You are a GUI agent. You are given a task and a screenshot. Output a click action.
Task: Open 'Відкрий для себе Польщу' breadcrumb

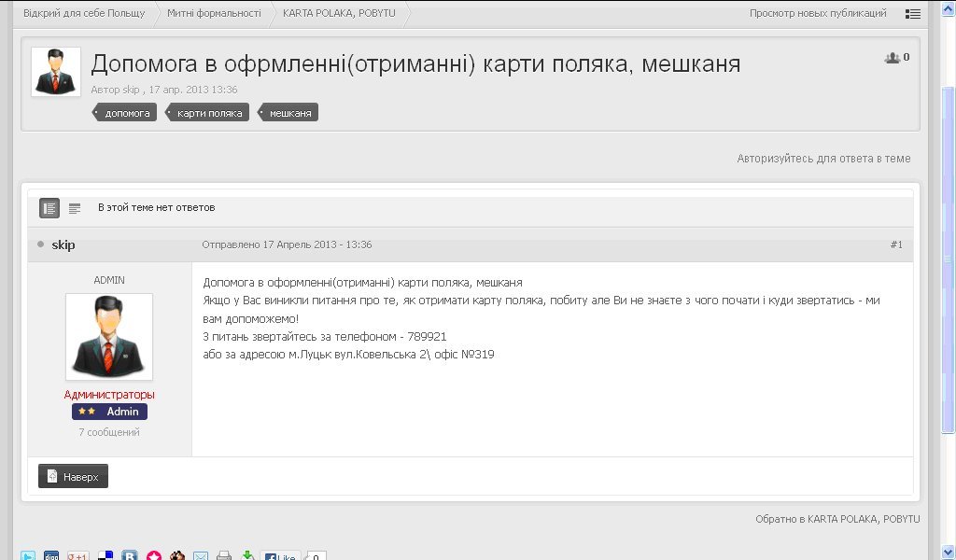click(x=84, y=13)
